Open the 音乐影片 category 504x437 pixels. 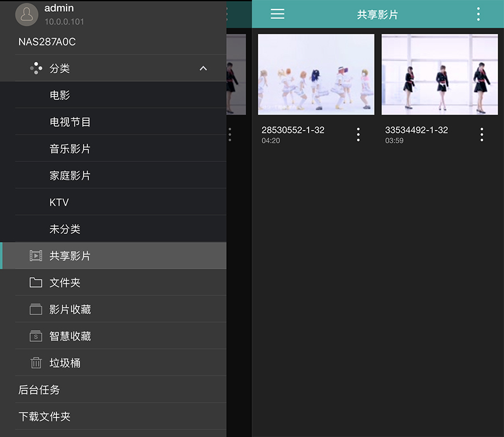[70, 149]
